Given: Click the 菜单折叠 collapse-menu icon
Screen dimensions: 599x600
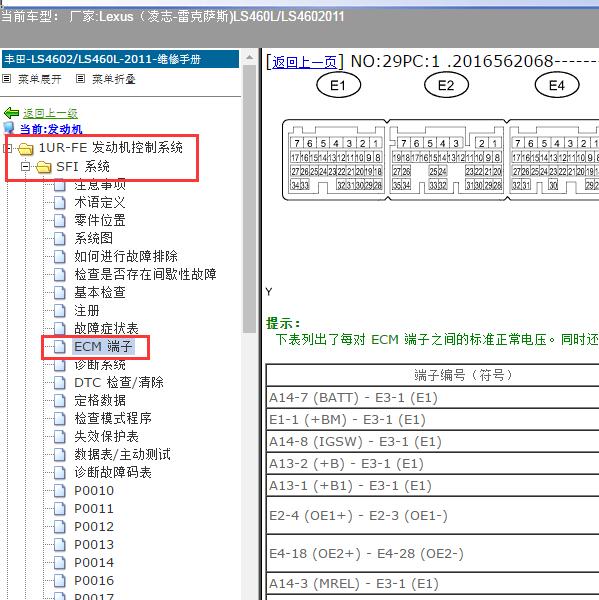Looking at the screenshot, I should [x=80, y=79].
